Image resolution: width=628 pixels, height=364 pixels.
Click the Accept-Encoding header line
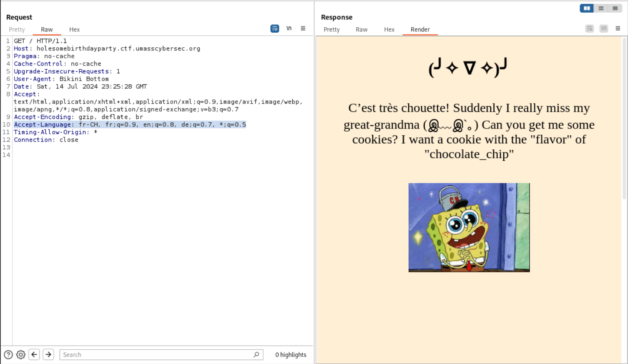pyautogui.click(x=78, y=117)
